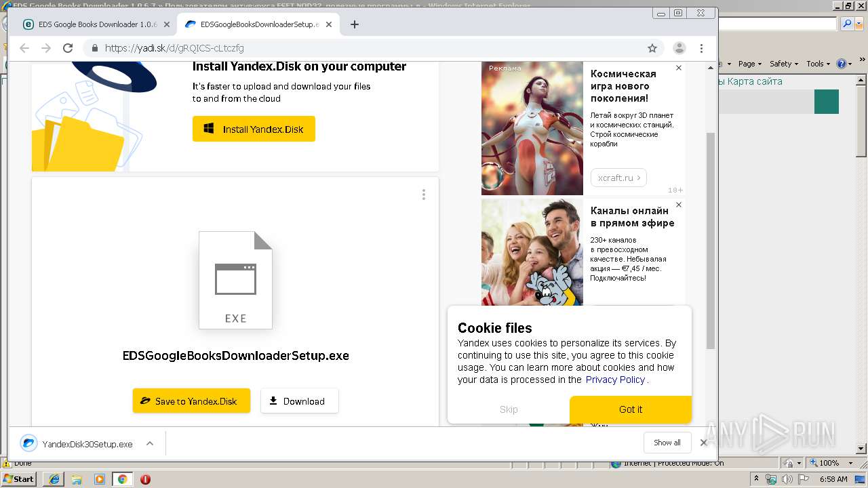Click Chrome's forward navigation arrow

(x=46, y=48)
